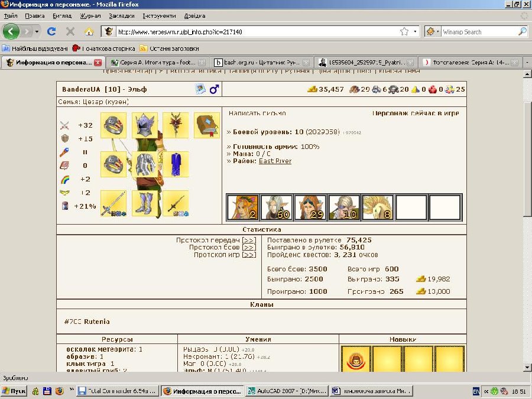Open the Файл menu
Viewport: 532px width, 399px height.
tap(11, 15)
